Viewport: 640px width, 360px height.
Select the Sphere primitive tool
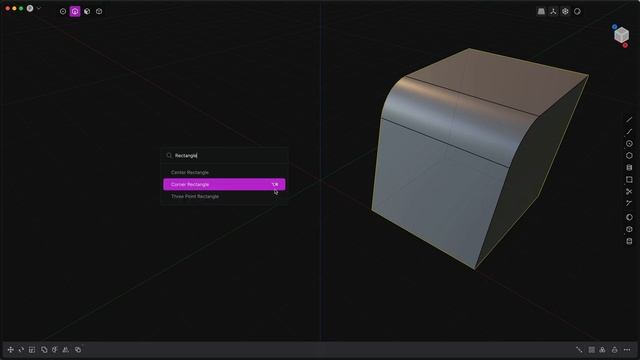629,217
